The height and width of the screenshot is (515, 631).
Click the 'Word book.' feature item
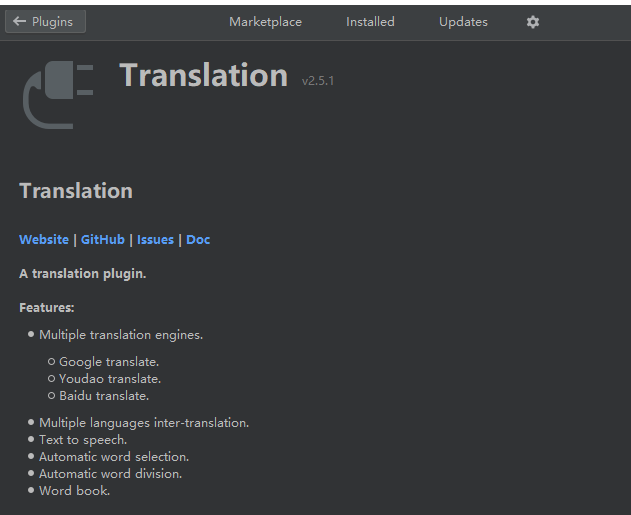75,491
